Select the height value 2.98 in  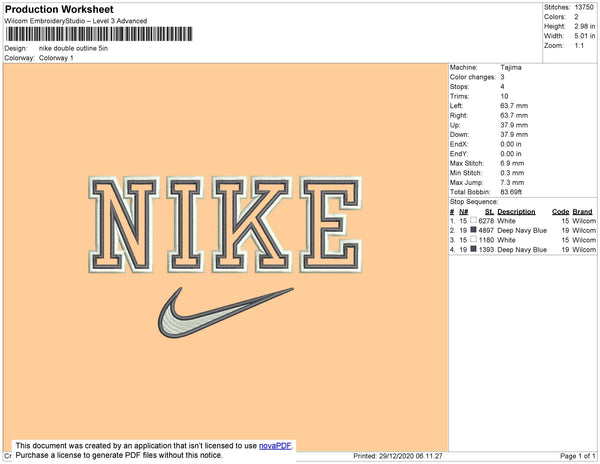click(x=585, y=26)
